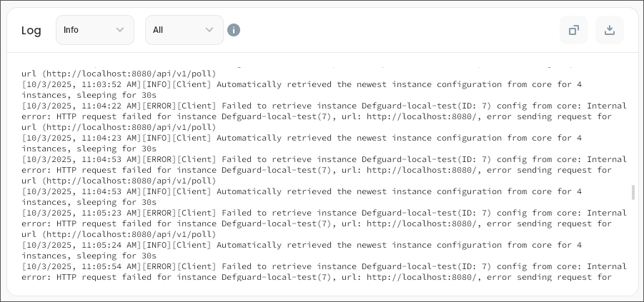Select the 11:05:23 AM ERROR log entry
644x302 pixels.
[322, 213]
